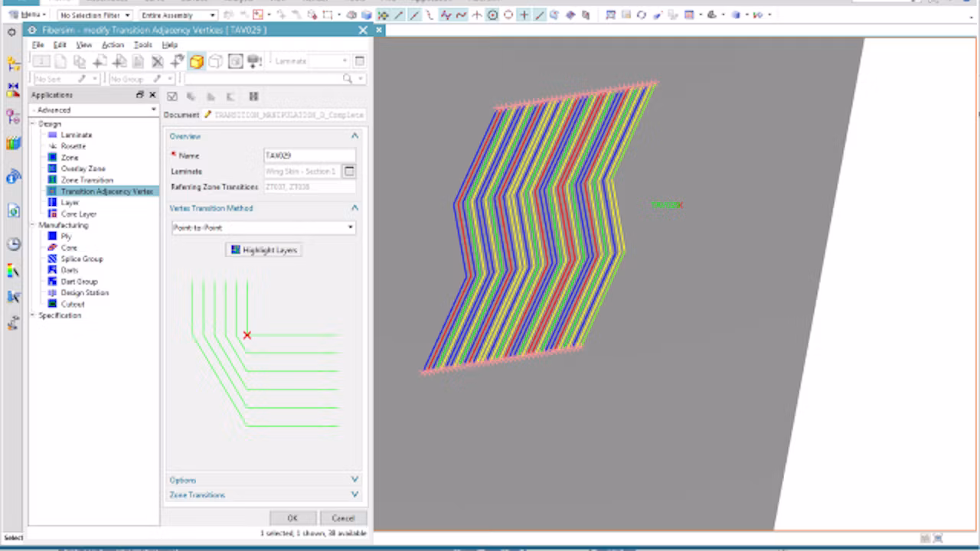This screenshot has height=551, width=980.
Task: Click the gear icon at sidebar top
Action: 11,32
